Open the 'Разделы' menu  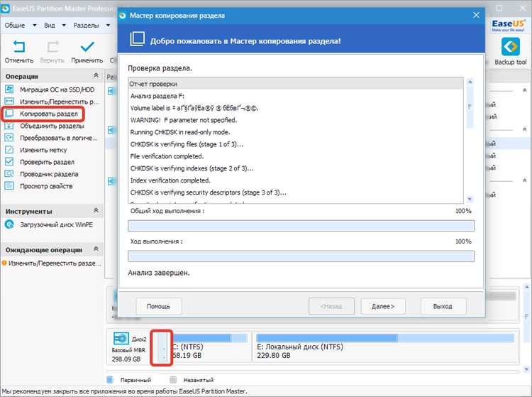click(86, 25)
